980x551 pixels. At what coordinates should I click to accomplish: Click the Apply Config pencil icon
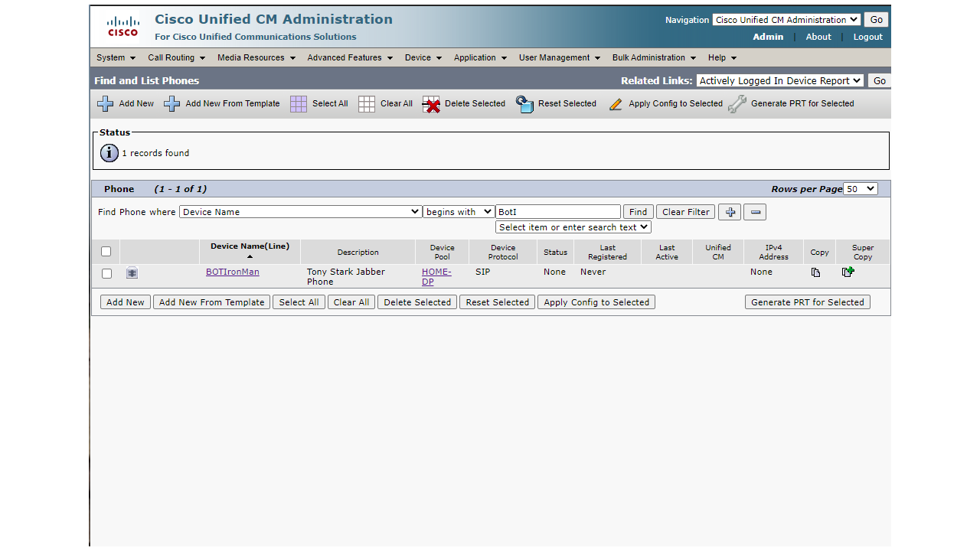(616, 104)
